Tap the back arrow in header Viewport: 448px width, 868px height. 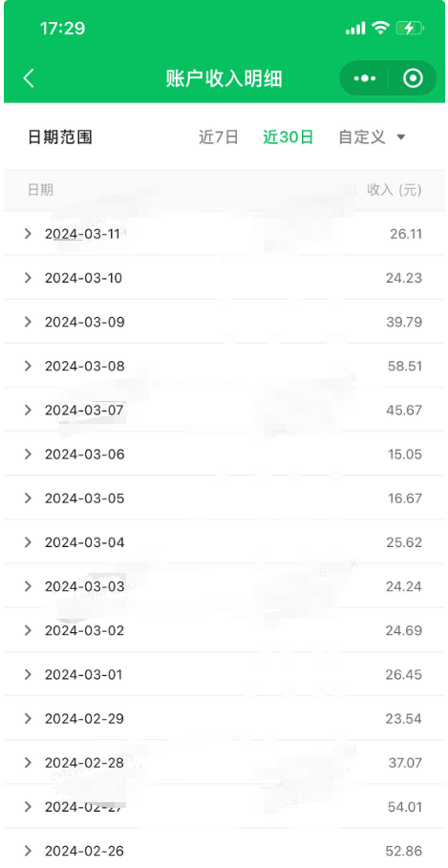(x=29, y=78)
